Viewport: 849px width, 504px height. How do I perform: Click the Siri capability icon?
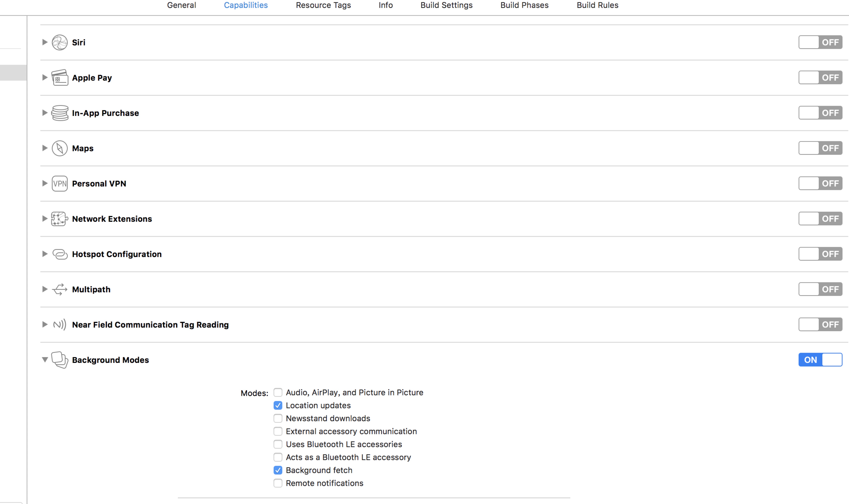[59, 42]
